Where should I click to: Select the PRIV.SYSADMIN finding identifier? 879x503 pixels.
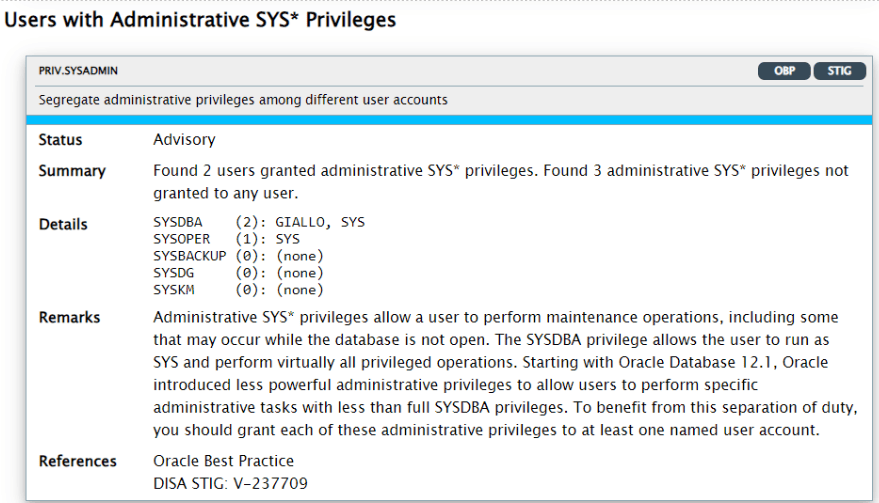point(78,71)
